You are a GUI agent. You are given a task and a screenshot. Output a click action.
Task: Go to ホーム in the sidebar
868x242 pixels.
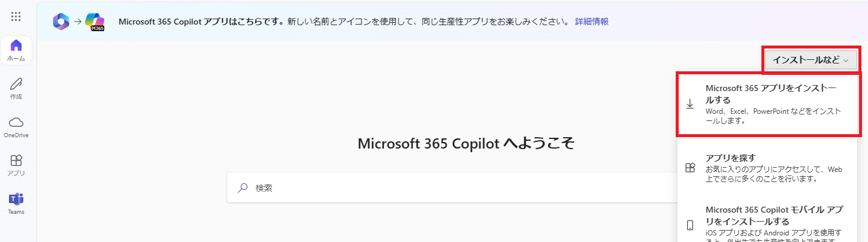[16, 50]
